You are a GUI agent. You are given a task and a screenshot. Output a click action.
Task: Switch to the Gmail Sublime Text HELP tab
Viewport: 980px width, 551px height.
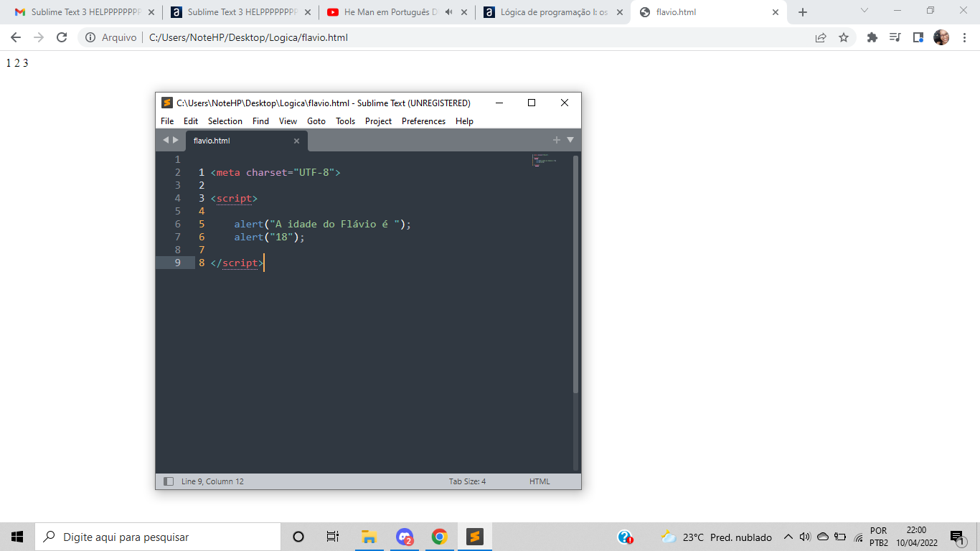coord(85,12)
